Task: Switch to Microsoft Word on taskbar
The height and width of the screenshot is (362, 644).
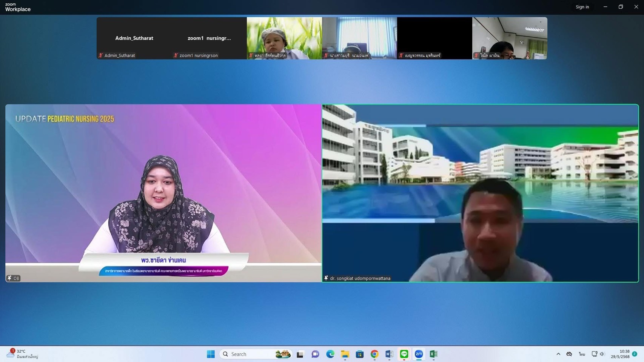Action: click(x=389, y=354)
